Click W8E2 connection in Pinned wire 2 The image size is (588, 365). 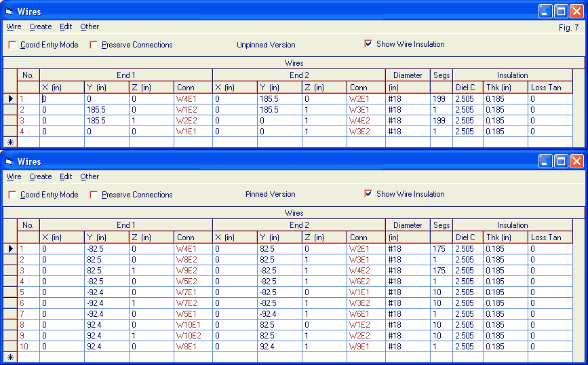(193, 260)
